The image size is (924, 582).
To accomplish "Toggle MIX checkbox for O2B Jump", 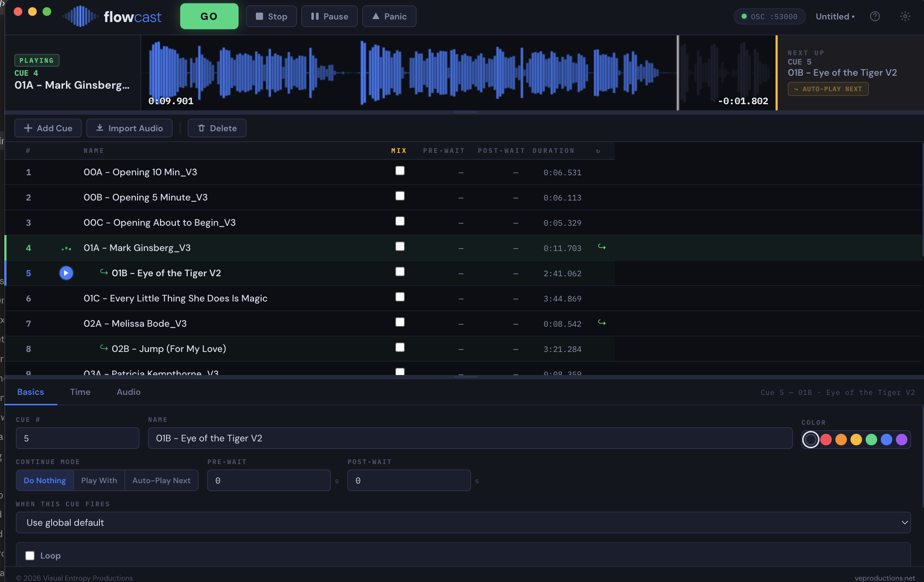I will point(400,348).
